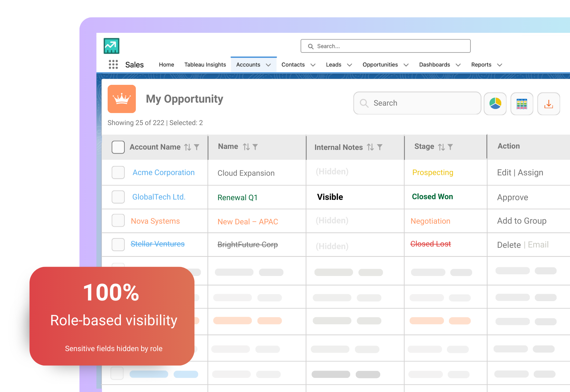Focus the global Search... field

(386, 46)
